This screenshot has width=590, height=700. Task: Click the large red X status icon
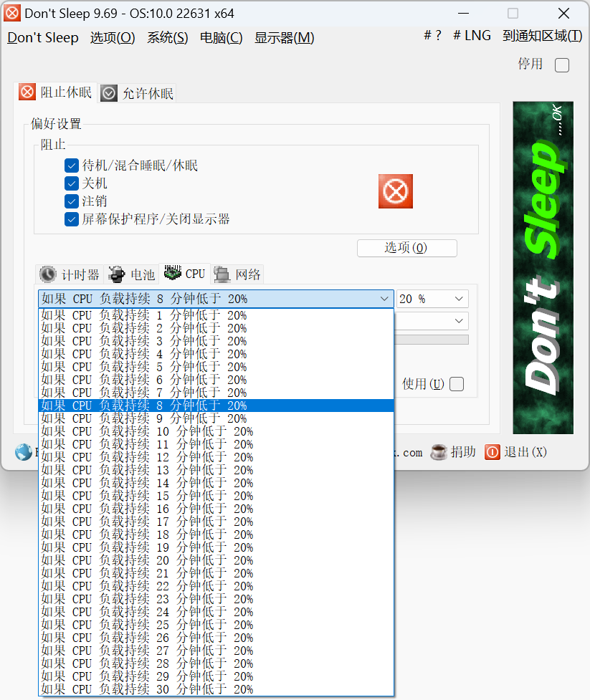395,191
